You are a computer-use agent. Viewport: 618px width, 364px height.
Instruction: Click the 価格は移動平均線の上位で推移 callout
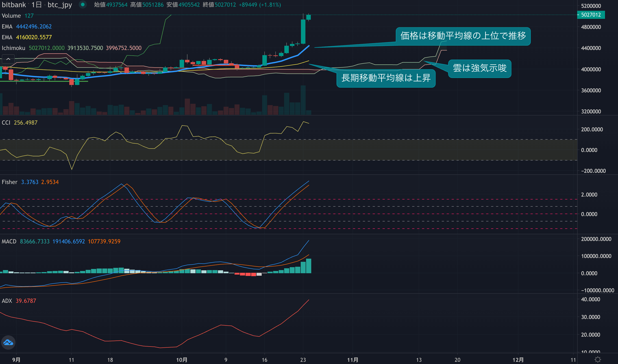pos(463,36)
